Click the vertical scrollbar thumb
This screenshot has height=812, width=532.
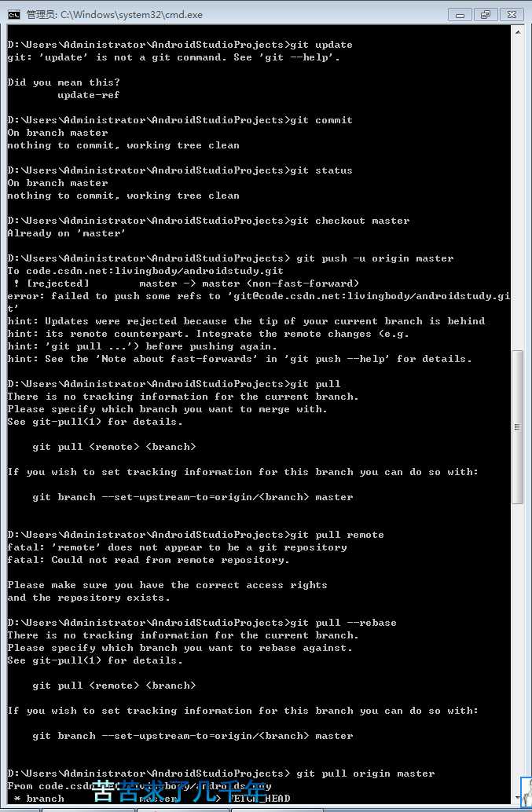pos(518,426)
